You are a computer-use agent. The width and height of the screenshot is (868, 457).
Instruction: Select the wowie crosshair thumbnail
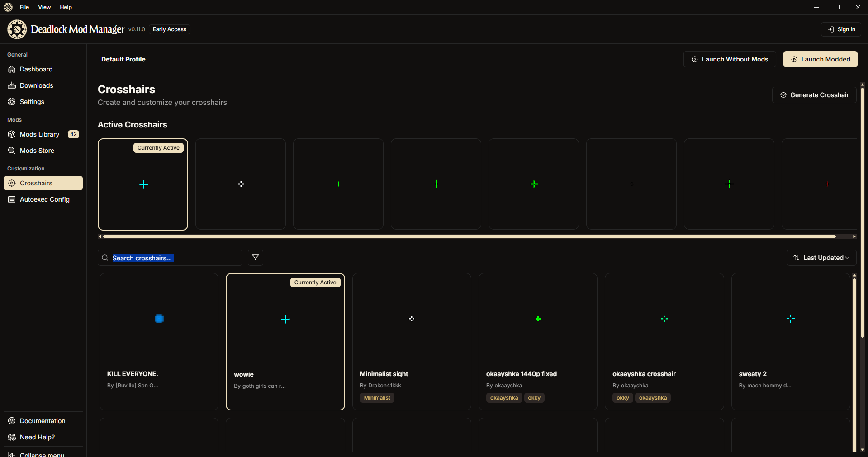[x=285, y=320]
